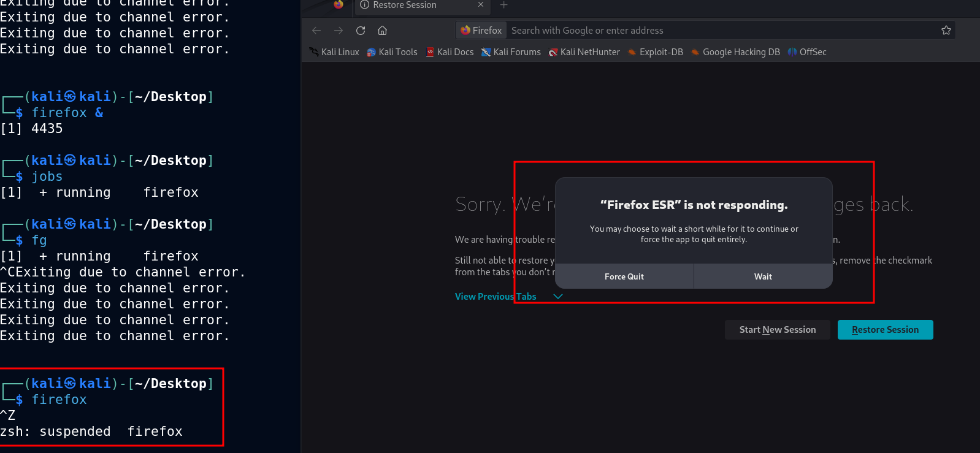The image size is (980, 453).
Task: Click the View Previous Tabs link
Action: pyautogui.click(x=496, y=297)
